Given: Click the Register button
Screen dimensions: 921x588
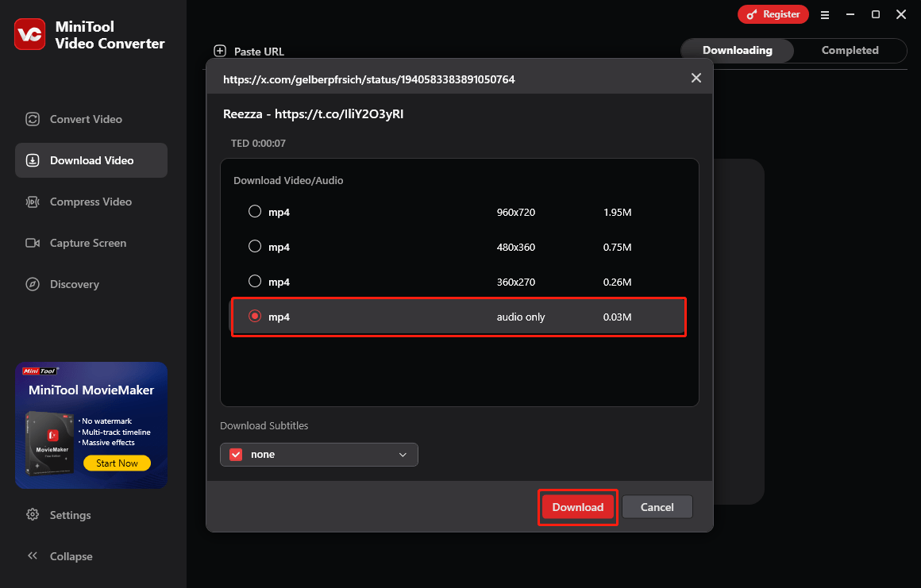Looking at the screenshot, I should pyautogui.click(x=773, y=14).
